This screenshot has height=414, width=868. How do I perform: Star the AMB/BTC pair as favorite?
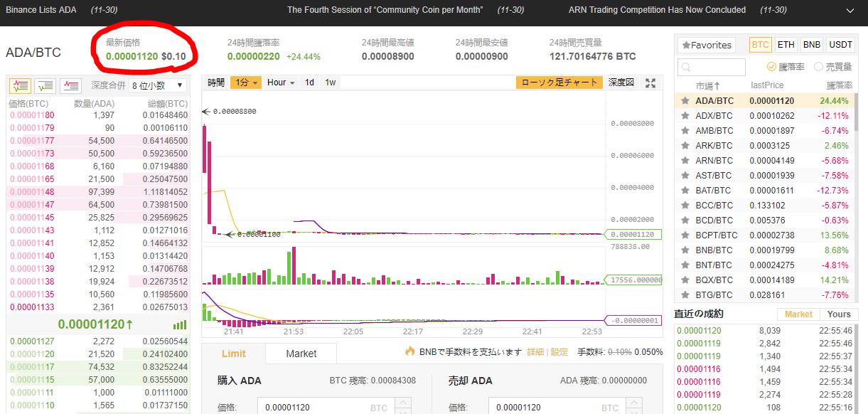click(x=685, y=131)
